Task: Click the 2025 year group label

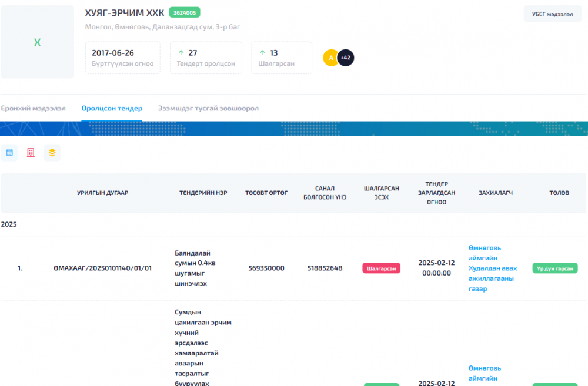Action: (9, 224)
